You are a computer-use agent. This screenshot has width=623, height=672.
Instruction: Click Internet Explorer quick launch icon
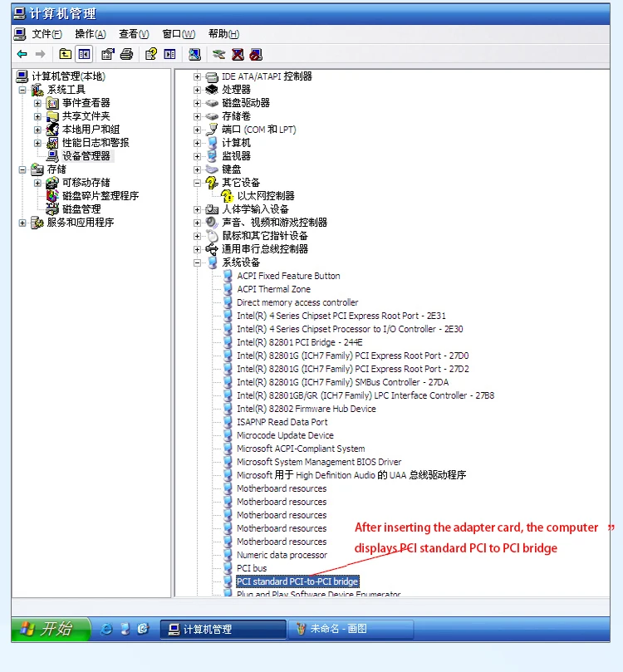point(105,629)
